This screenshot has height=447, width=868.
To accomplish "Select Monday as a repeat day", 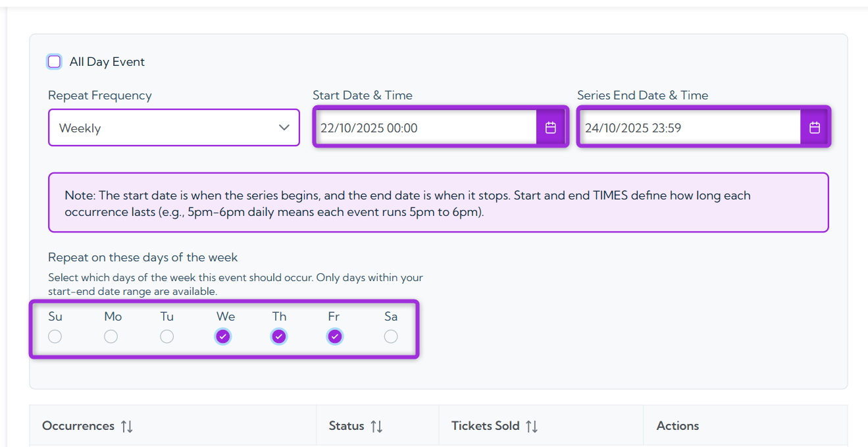I will (111, 336).
